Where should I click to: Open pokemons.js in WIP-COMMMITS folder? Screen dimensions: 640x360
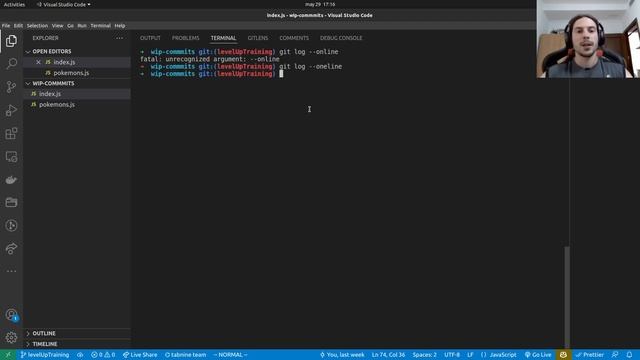[x=78, y=104]
